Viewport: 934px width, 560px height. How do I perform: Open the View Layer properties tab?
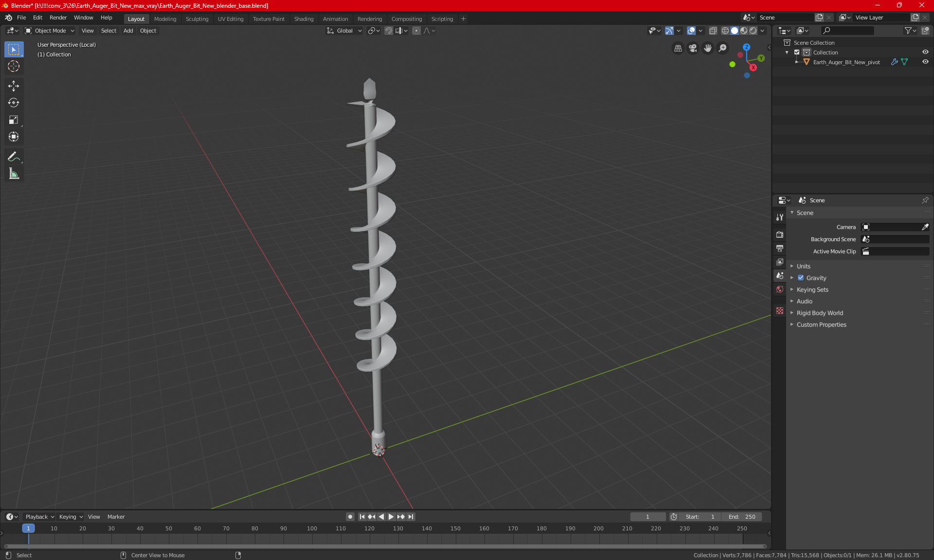point(780,262)
